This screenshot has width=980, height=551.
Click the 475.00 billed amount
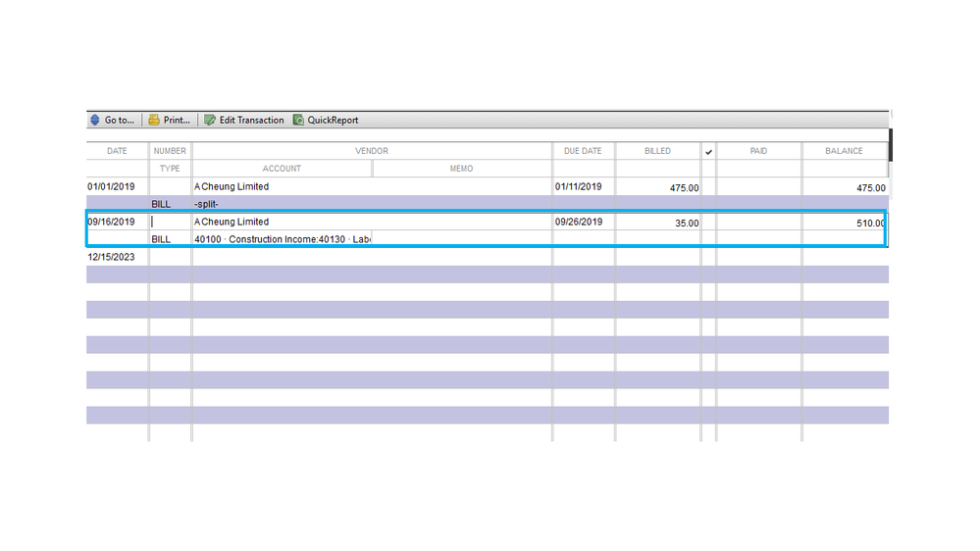pos(685,188)
